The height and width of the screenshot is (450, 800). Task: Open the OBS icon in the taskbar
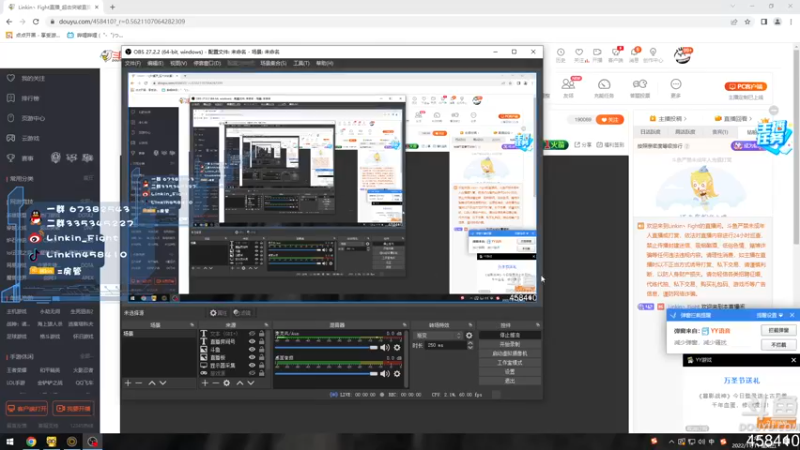pos(92,441)
